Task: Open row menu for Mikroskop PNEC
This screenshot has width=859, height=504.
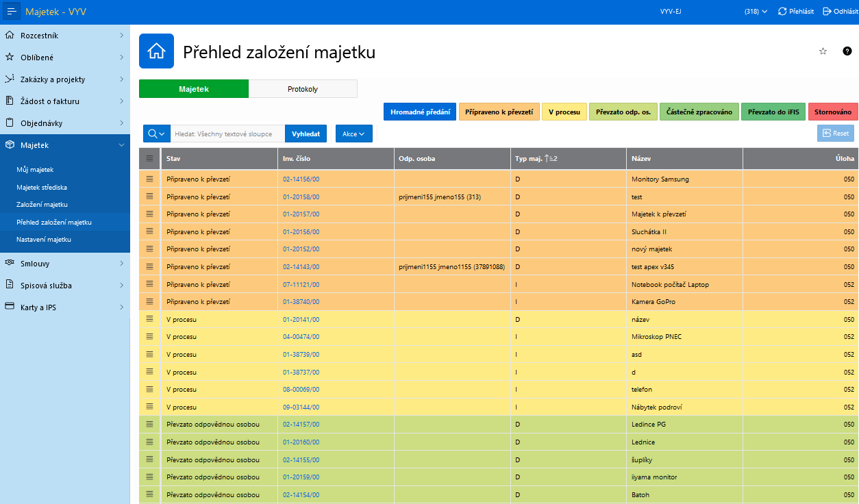Action: tap(149, 337)
